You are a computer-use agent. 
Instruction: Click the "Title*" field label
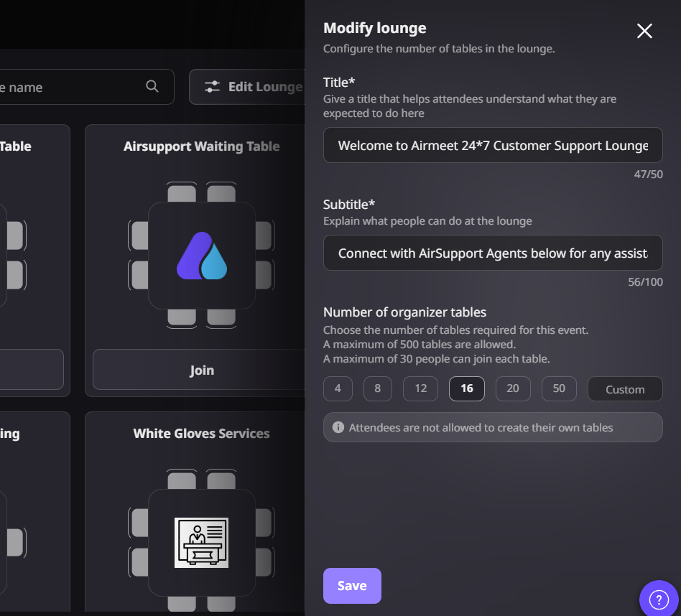pos(339,82)
